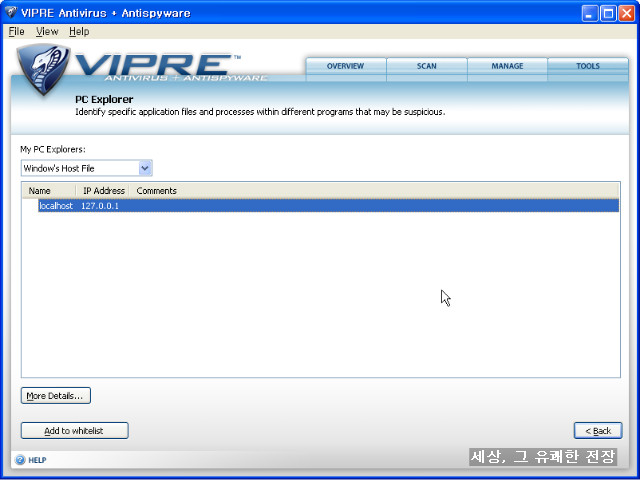The height and width of the screenshot is (480, 640).
Task: Click the blue HELP question mark icon
Action: (x=20, y=460)
